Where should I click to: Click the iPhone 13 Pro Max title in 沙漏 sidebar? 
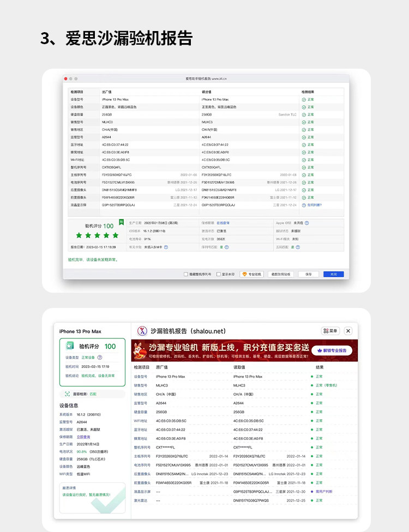pyautogui.click(x=80, y=331)
